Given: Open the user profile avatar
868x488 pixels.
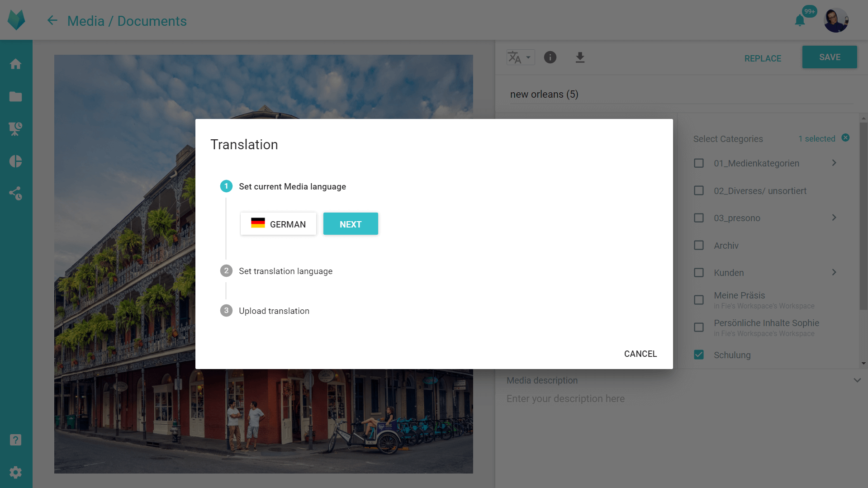Looking at the screenshot, I should point(836,20).
